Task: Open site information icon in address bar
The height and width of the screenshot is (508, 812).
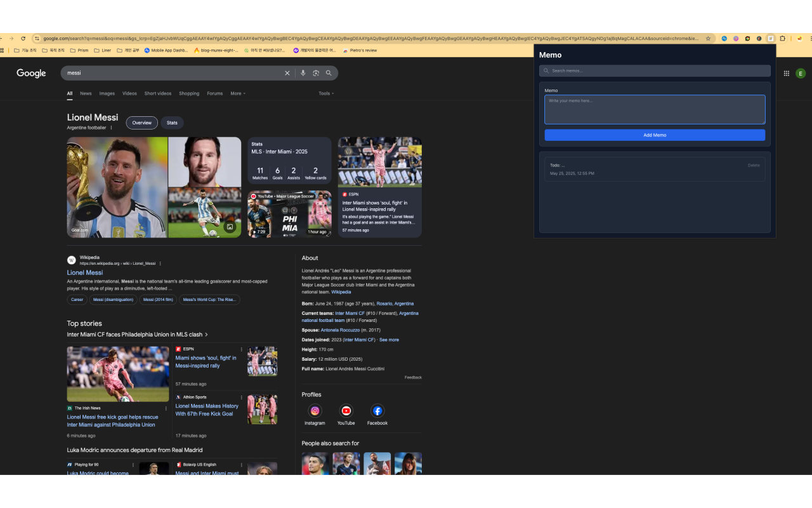Action: coord(37,38)
